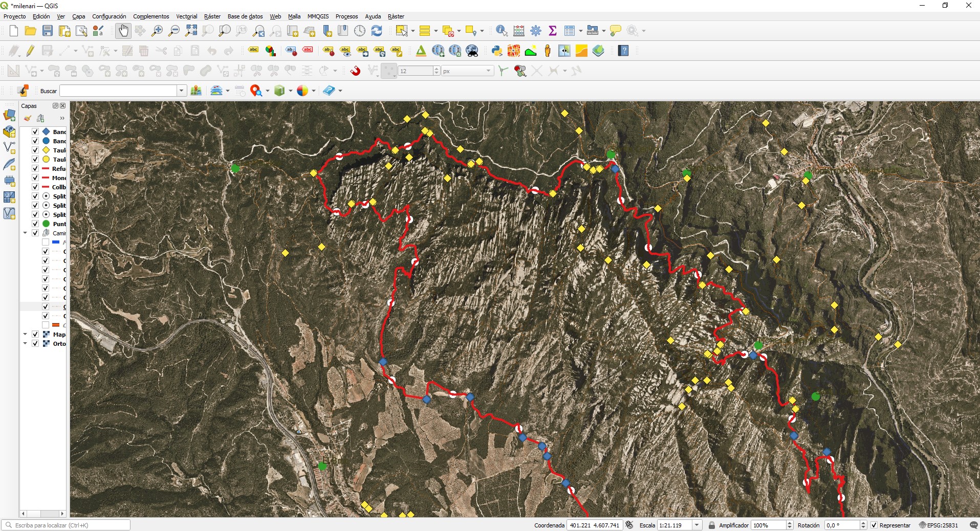Screen dimensions: 980x531
Task: Show more Capas toolbar options chevron
Action: tap(62, 118)
